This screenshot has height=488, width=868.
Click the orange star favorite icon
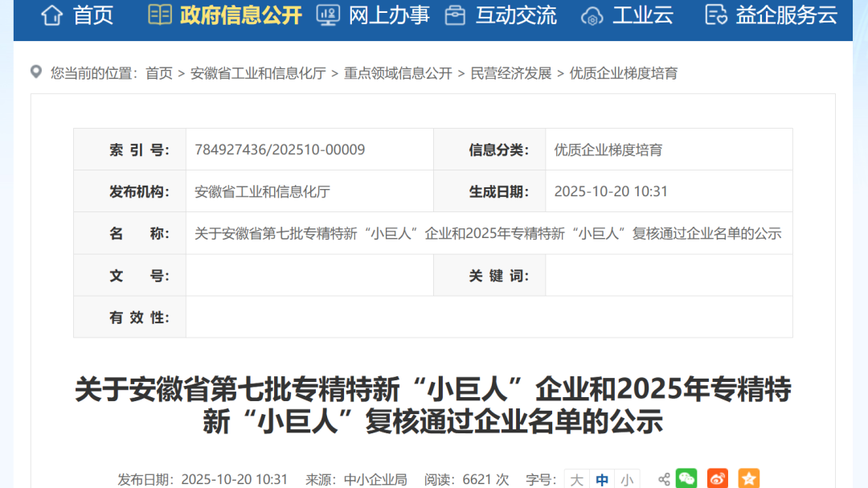(748, 479)
